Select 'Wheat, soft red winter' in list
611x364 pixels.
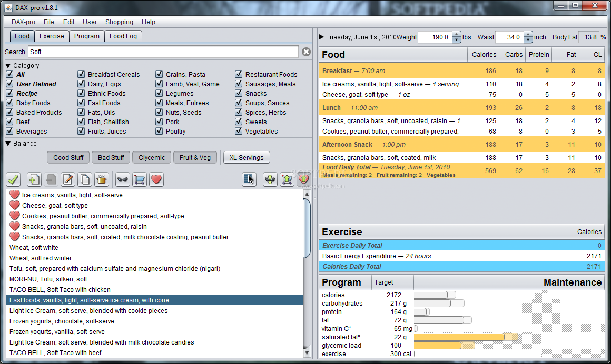click(154, 258)
